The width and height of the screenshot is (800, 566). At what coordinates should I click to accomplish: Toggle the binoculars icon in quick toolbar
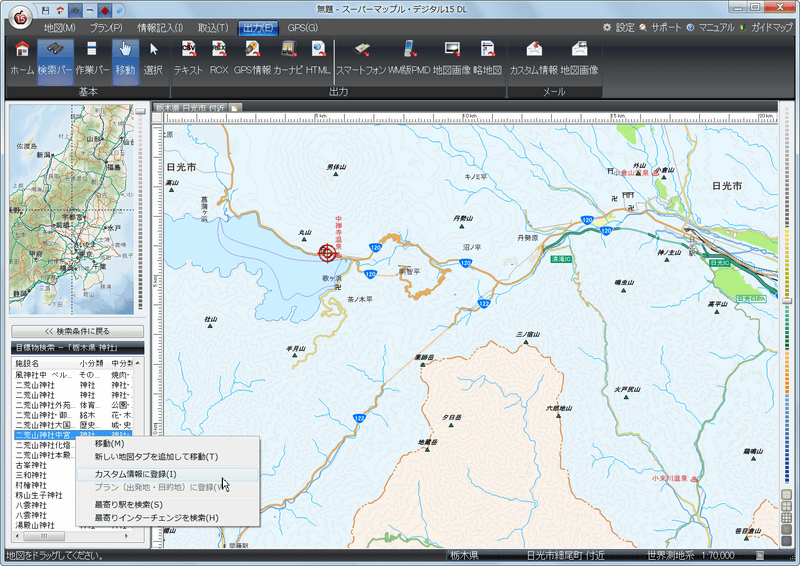click(75, 10)
